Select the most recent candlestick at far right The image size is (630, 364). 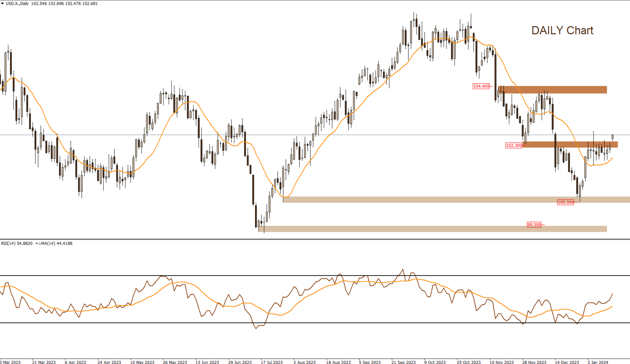point(612,137)
